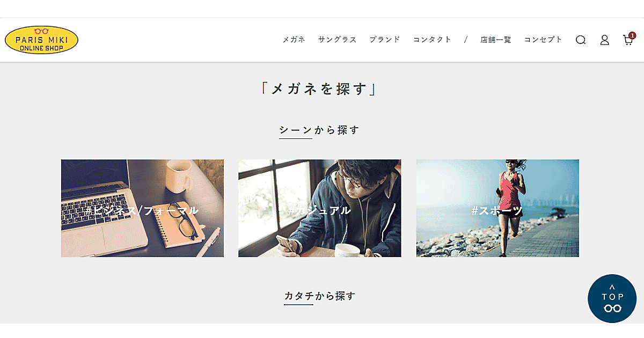Select the #スポーツ runner image
The width and height of the screenshot is (644, 338).
[497, 208]
